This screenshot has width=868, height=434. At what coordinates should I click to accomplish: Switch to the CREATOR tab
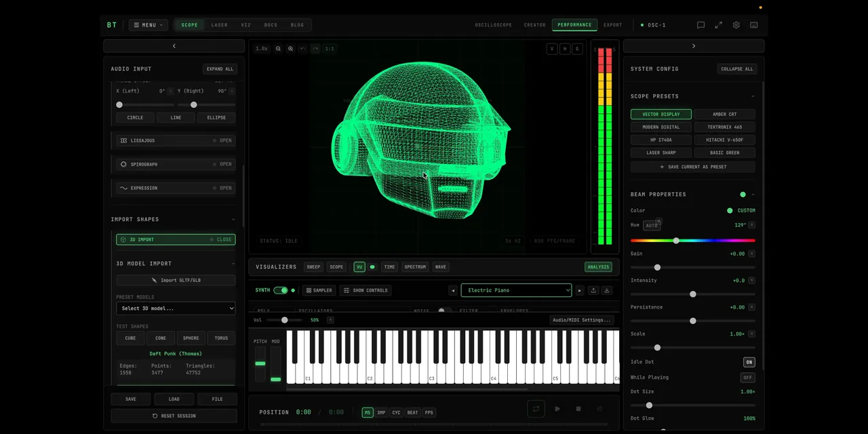pyautogui.click(x=534, y=25)
